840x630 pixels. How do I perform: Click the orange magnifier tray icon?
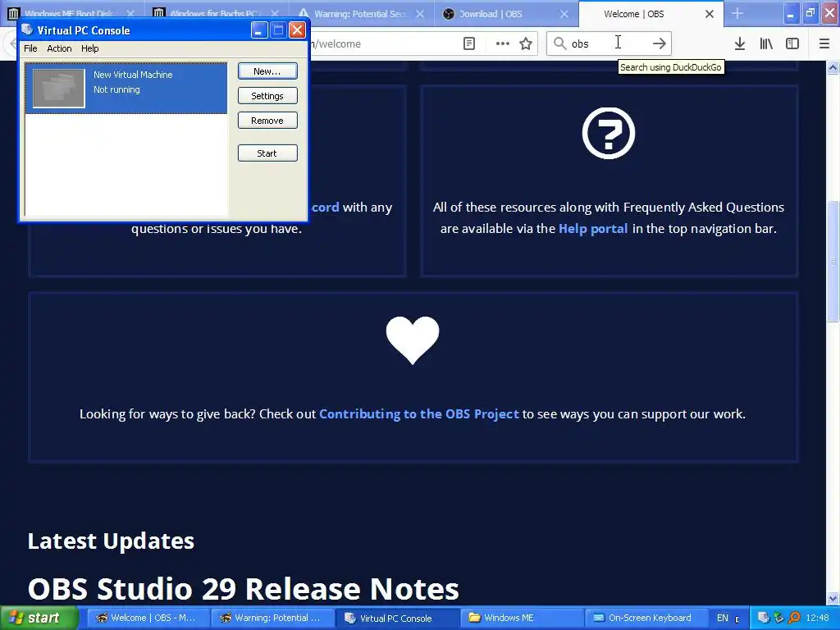794,619
